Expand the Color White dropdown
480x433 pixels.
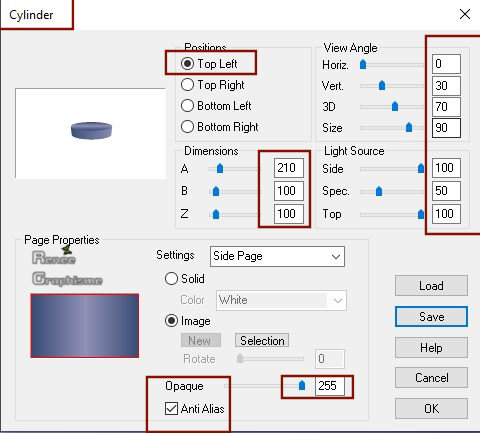281,300
